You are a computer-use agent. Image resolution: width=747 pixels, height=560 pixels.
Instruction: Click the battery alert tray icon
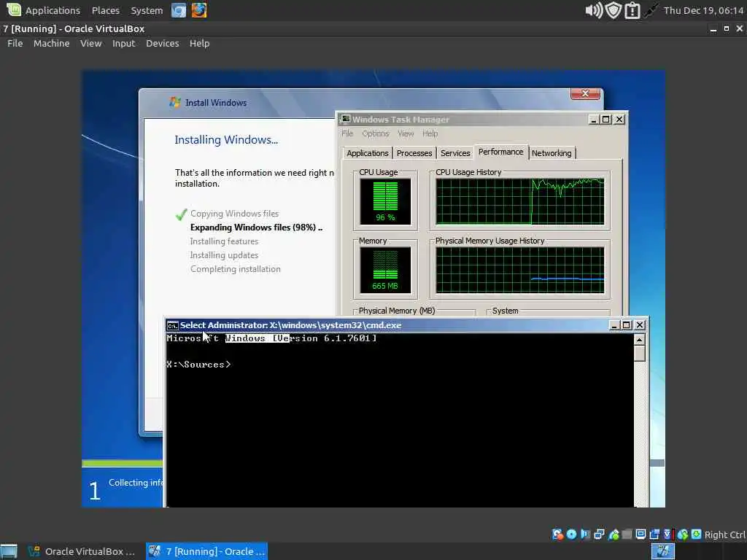(x=632, y=10)
